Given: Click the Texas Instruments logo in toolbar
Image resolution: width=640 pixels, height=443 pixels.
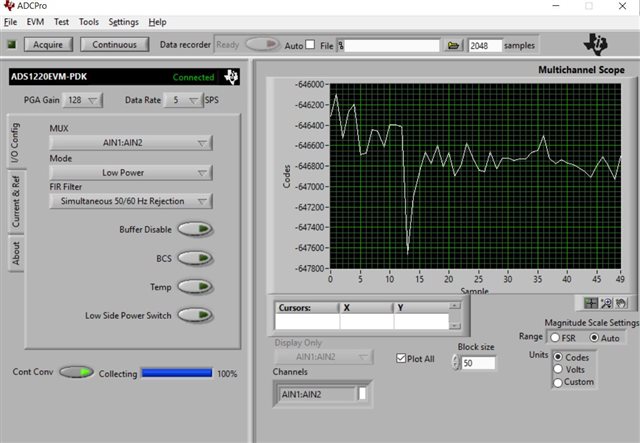Looking at the screenshot, I should click(596, 44).
